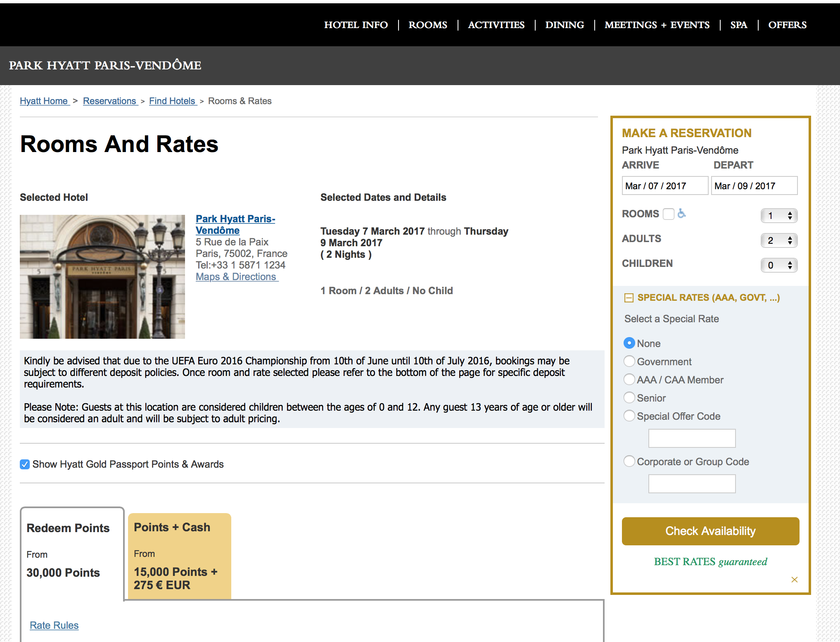
Task: Select Corporate or Group Code radio
Action: pos(629,461)
